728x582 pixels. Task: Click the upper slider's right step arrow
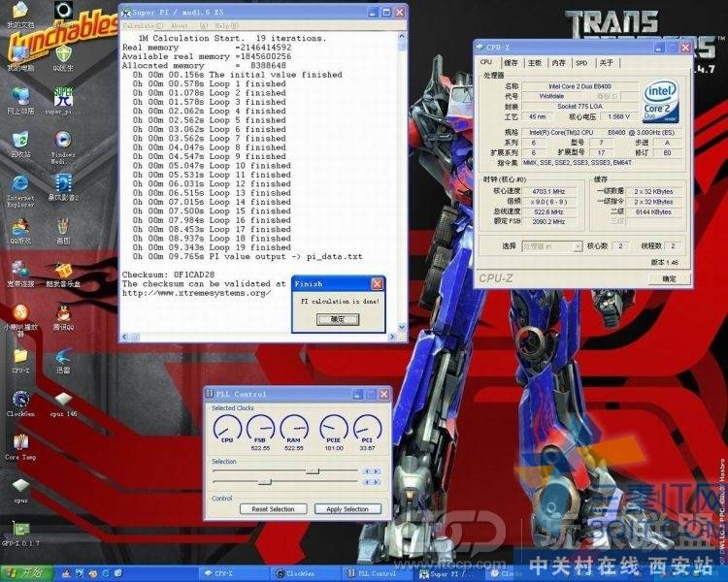click(x=377, y=471)
